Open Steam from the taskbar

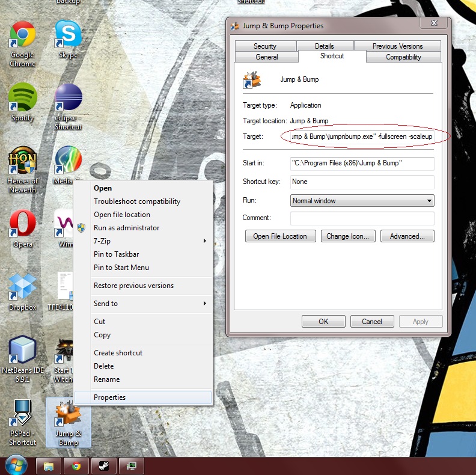pos(104,466)
